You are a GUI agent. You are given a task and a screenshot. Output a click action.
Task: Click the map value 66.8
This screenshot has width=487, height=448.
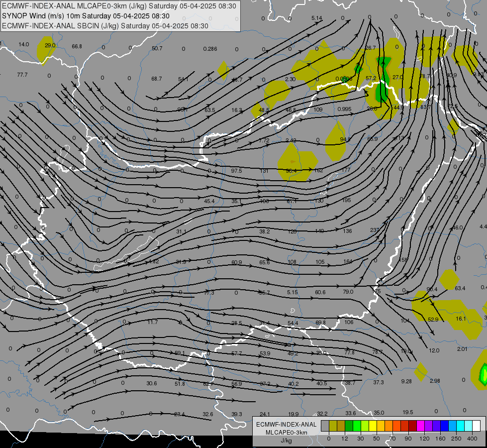tap(77, 46)
